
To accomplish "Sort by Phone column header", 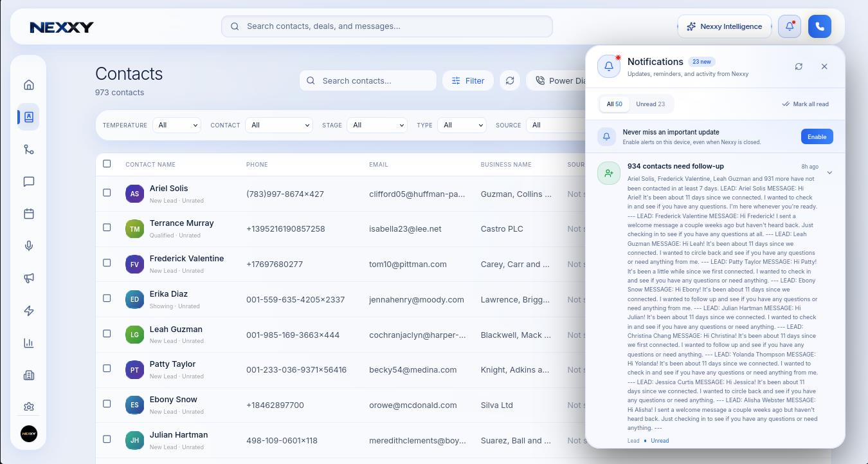I will pos(257,164).
